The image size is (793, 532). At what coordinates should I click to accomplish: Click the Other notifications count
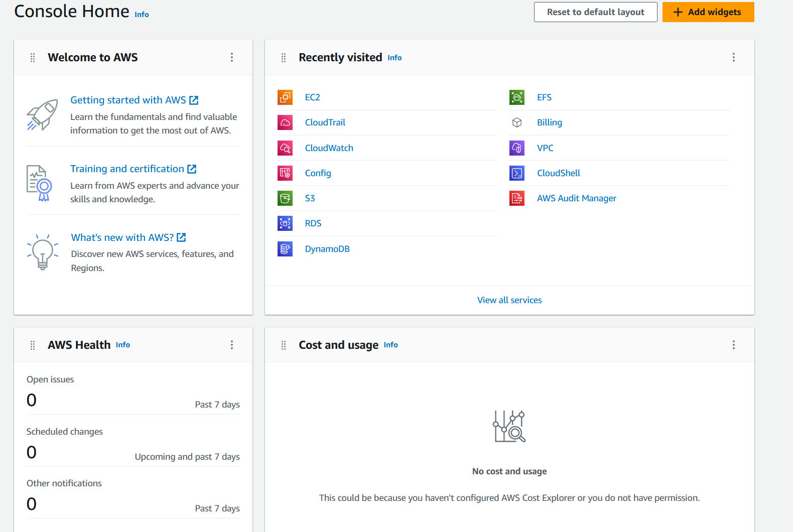click(32, 504)
